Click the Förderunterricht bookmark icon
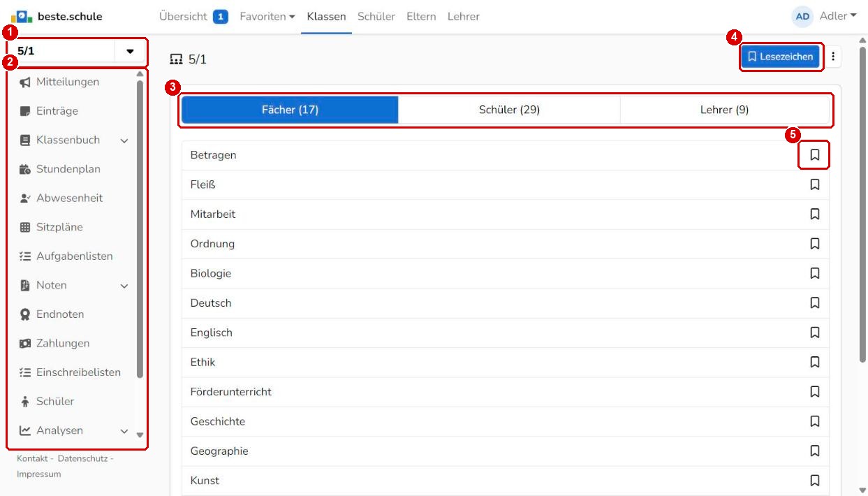The width and height of the screenshot is (868, 496). point(814,392)
